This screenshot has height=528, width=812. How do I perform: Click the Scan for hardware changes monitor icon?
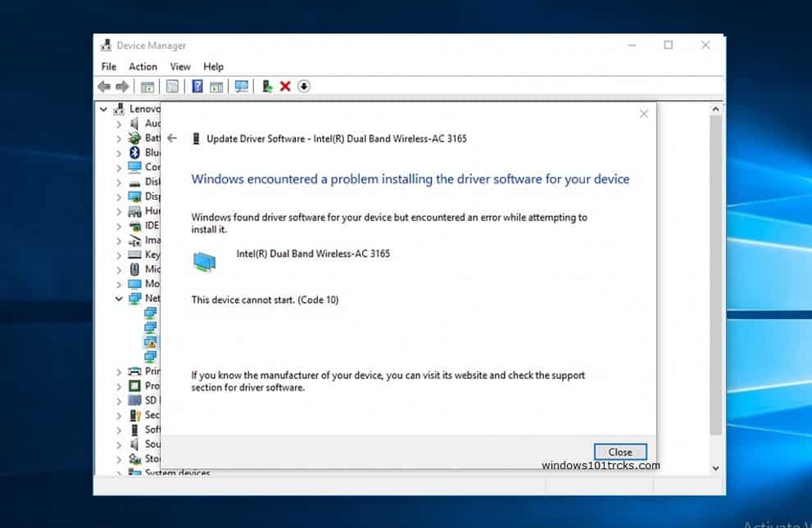(242, 86)
